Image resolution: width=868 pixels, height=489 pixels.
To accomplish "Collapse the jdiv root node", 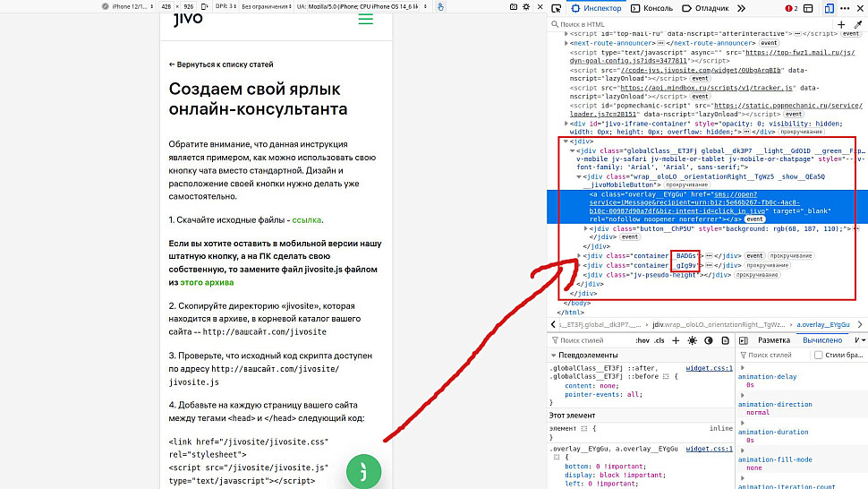I will [x=566, y=142].
